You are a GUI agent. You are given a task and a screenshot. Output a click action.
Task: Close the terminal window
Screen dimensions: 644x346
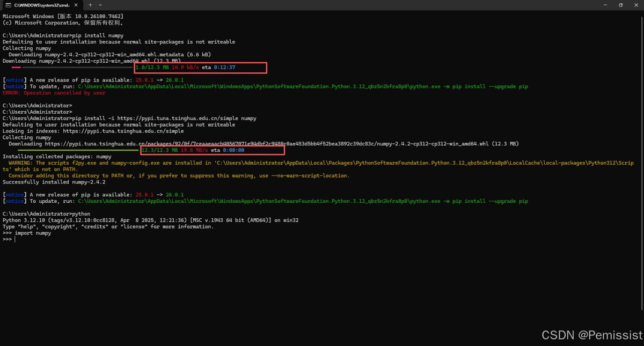point(636,5)
